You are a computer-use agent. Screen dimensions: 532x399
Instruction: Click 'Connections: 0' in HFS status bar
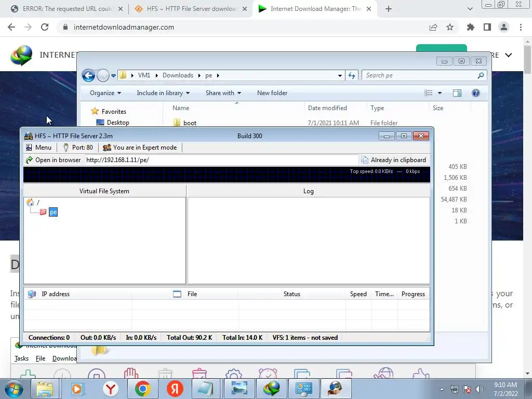(x=49, y=338)
